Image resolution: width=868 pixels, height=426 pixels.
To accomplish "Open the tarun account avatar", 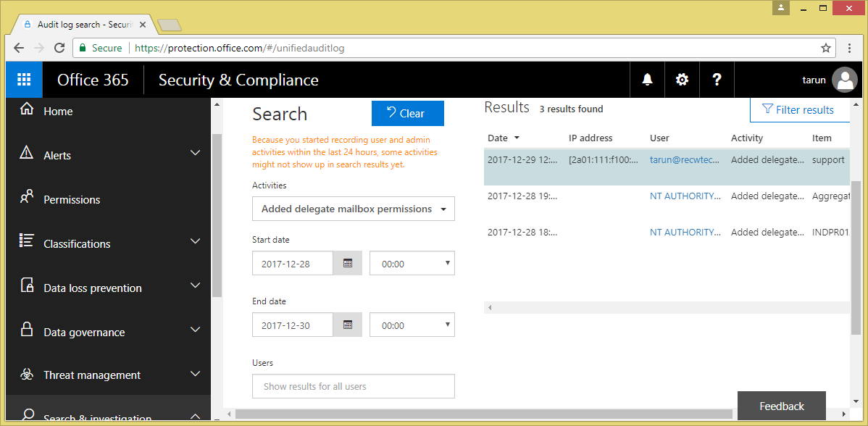I will point(845,80).
